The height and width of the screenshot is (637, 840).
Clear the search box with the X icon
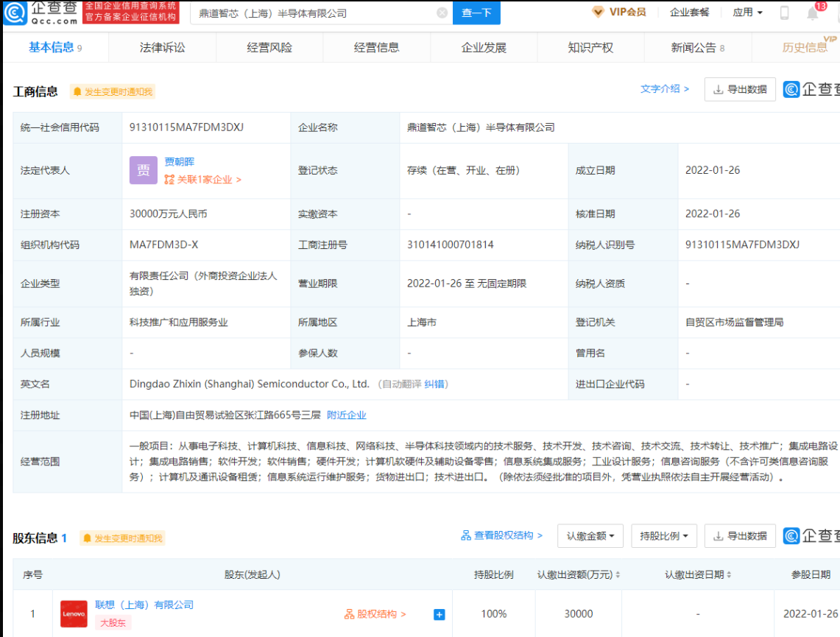(x=442, y=13)
